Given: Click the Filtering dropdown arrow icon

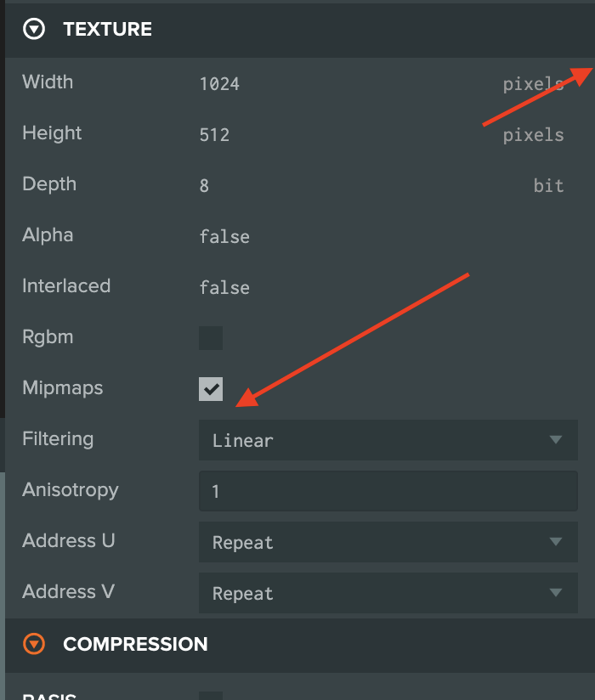Looking at the screenshot, I should 557,440.
